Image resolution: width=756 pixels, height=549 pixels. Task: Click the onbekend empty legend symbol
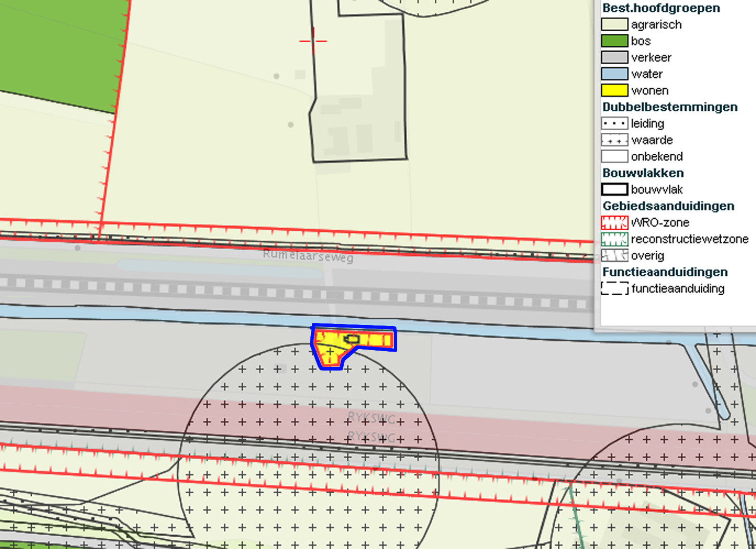[x=614, y=156]
